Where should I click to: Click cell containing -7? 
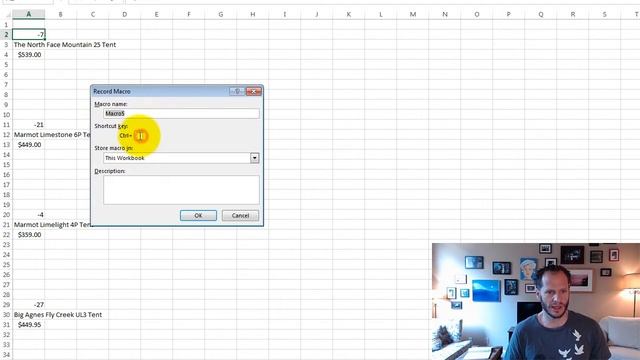(x=29, y=34)
